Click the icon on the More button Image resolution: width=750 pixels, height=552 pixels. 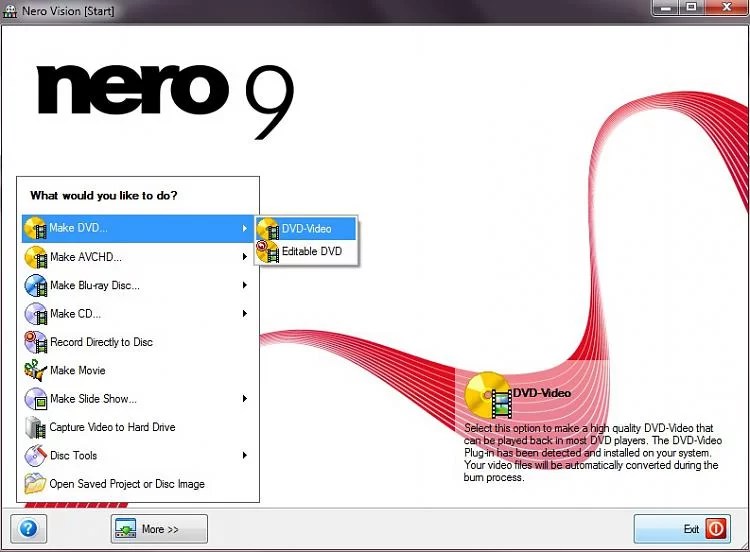[126, 529]
